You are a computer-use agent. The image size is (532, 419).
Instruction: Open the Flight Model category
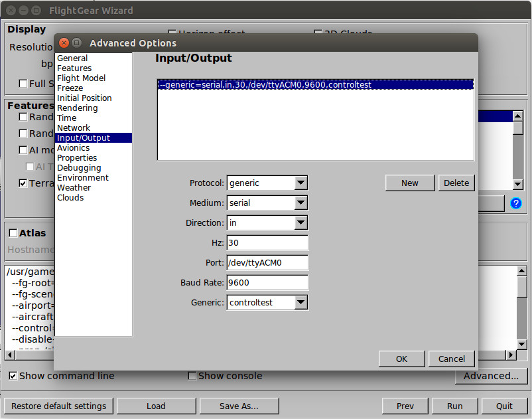pos(81,78)
